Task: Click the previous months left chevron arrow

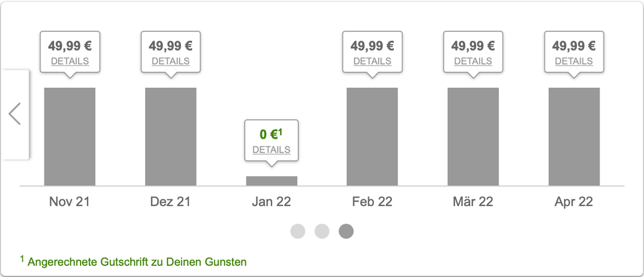Action: point(15,114)
